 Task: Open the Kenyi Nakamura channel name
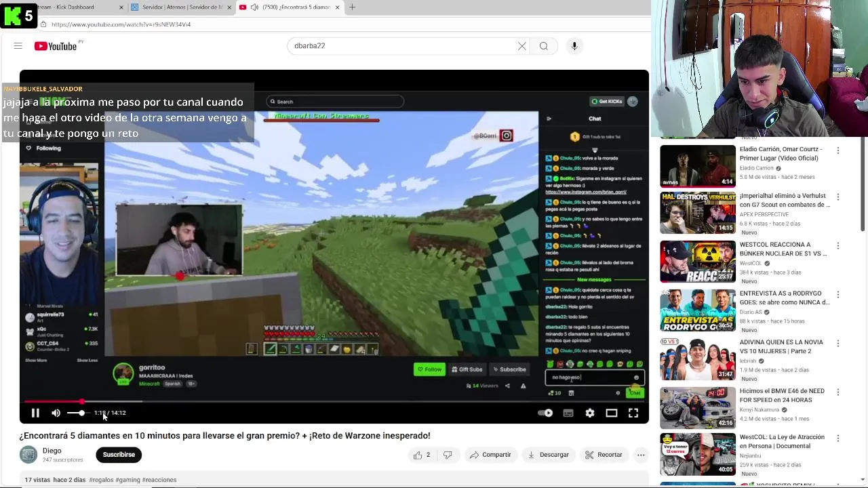pos(759,410)
